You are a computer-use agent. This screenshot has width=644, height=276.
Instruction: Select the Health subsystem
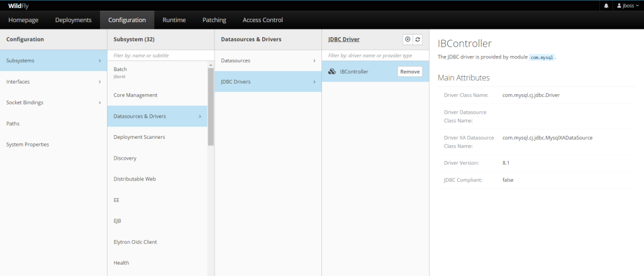(x=157, y=263)
